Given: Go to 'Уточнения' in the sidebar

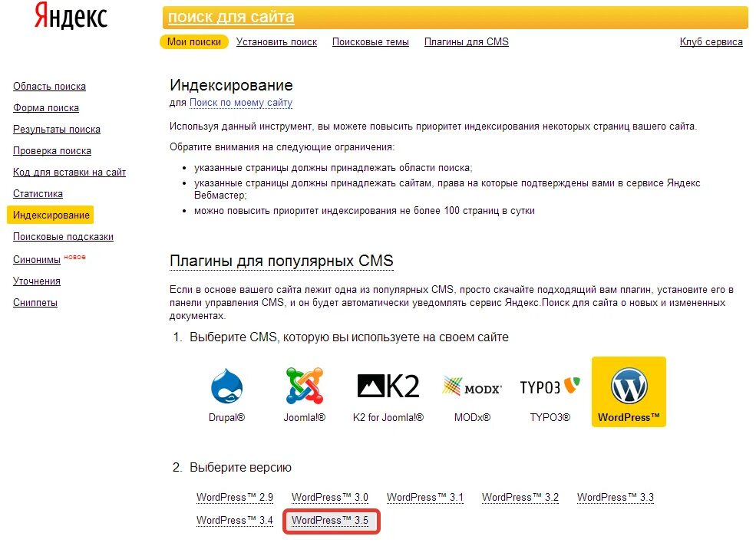Looking at the screenshot, I should click(37, 281).
